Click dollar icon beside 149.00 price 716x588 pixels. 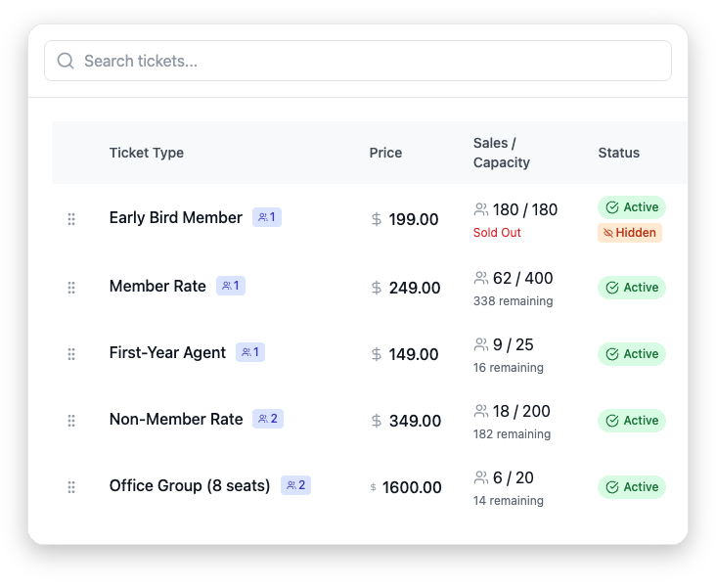(x=377, y=354)
